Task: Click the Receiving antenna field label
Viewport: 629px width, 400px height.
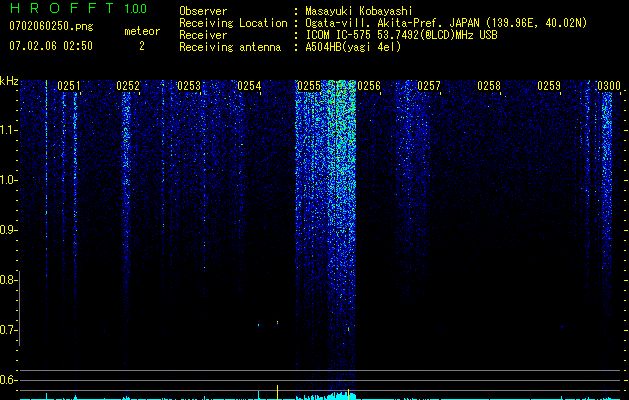Action: click(x=230, y=47)
